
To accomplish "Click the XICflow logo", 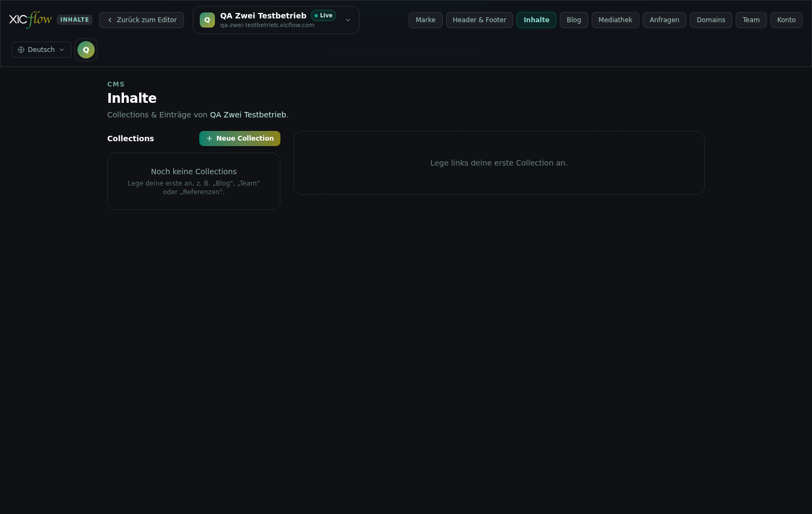I will coord(30,19).
